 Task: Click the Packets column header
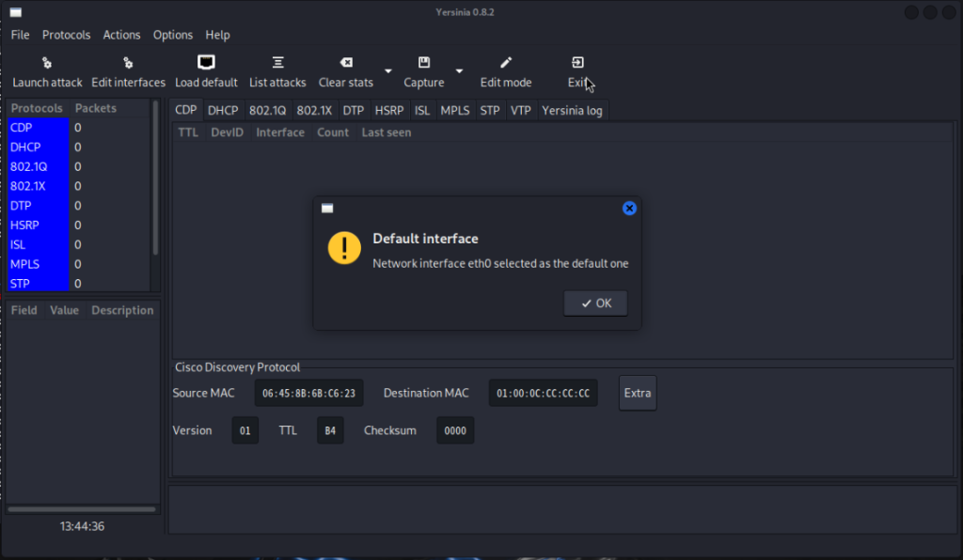point(96,108)
